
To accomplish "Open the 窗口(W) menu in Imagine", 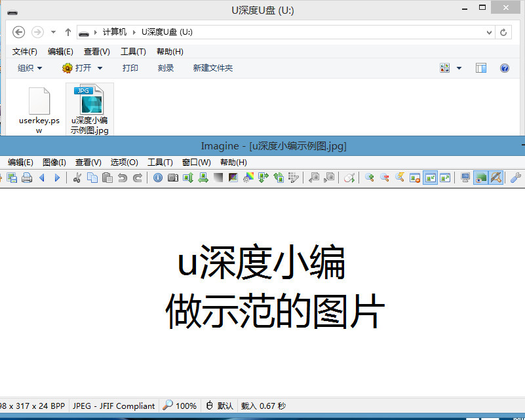I will [x=196, y=162].
